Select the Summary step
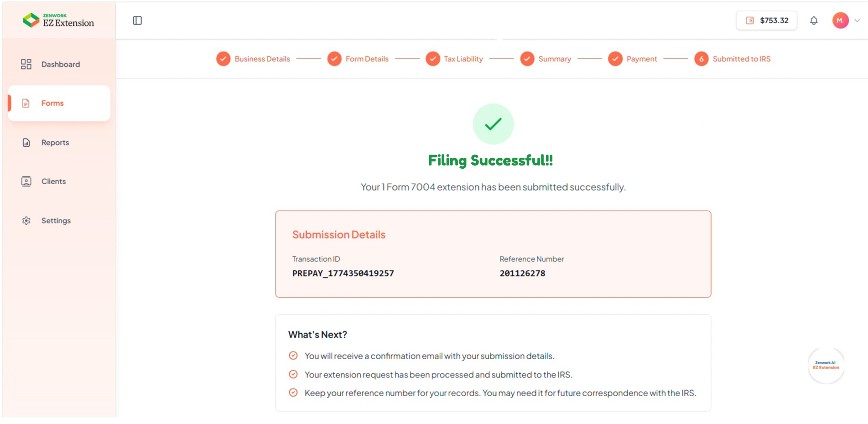This screenshot has width=868, height=424. 554,59
